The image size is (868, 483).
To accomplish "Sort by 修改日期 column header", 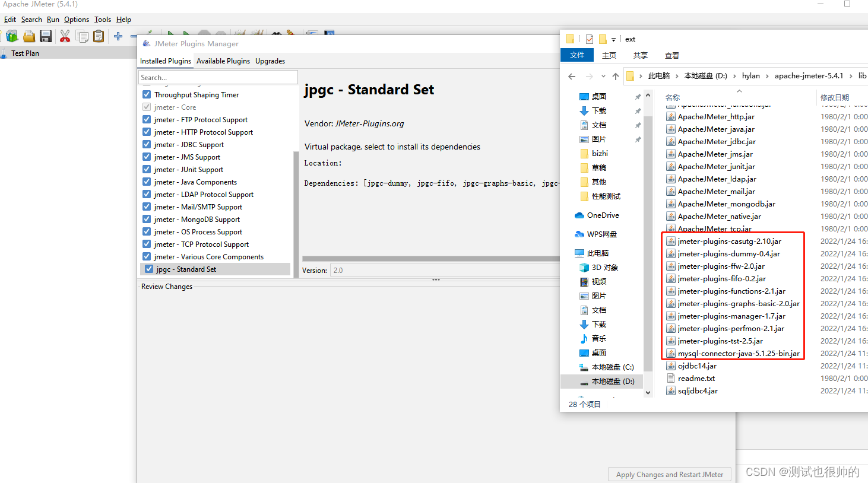I will tap(835, 98).
